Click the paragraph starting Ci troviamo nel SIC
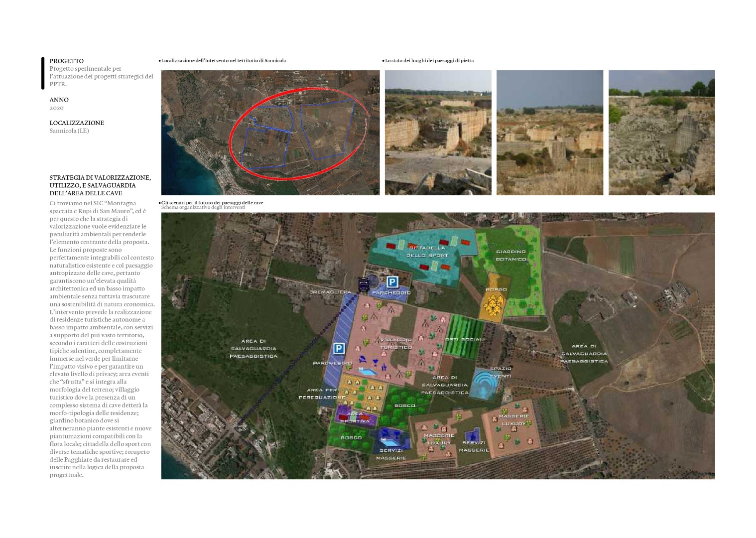The image size is (756, 538). (102, 339)
